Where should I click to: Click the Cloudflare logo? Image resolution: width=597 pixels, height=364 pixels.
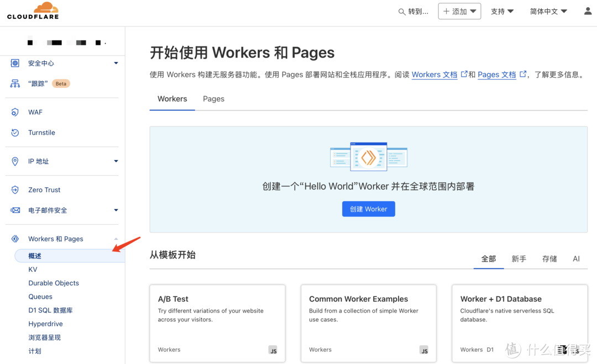[33, 10]
